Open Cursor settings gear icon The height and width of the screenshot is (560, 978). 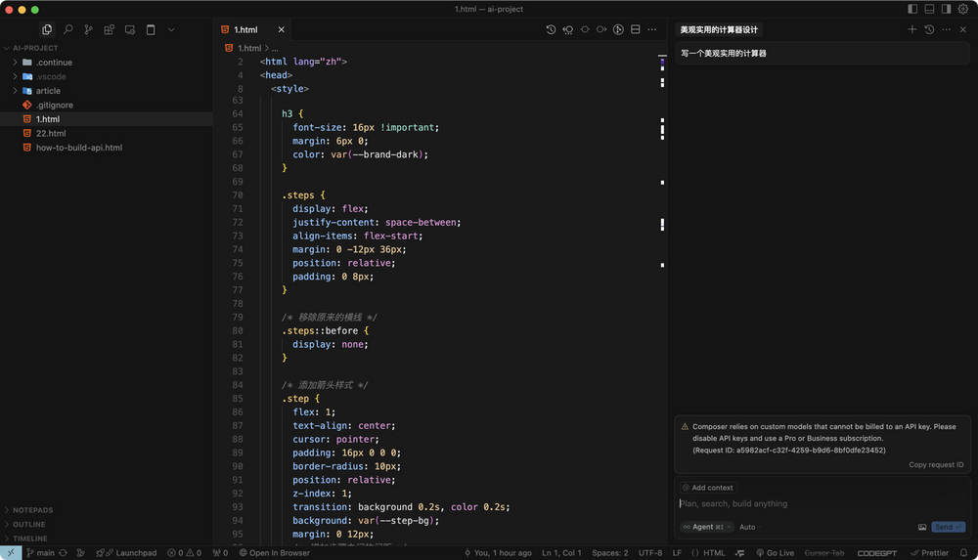pos(962,9)
